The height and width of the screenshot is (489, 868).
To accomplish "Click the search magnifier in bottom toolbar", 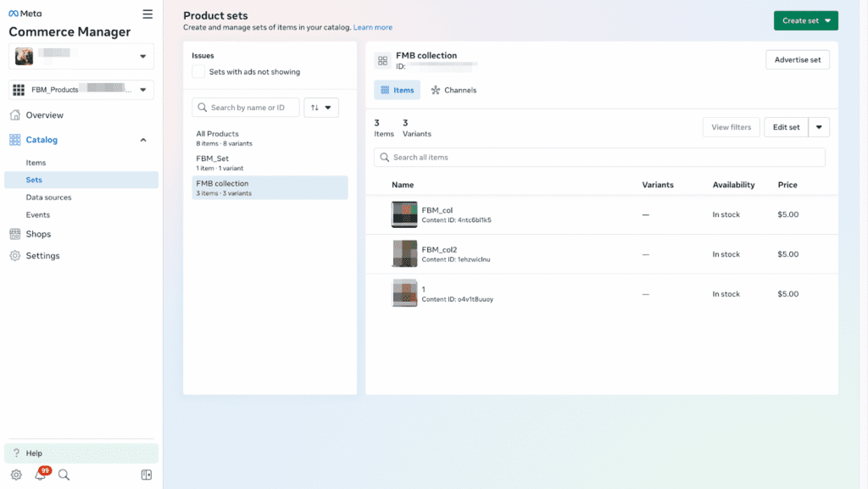I will click(64, 475).
